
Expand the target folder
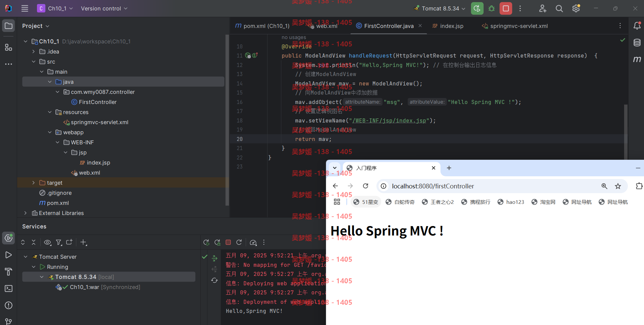[x=33, y=183]
